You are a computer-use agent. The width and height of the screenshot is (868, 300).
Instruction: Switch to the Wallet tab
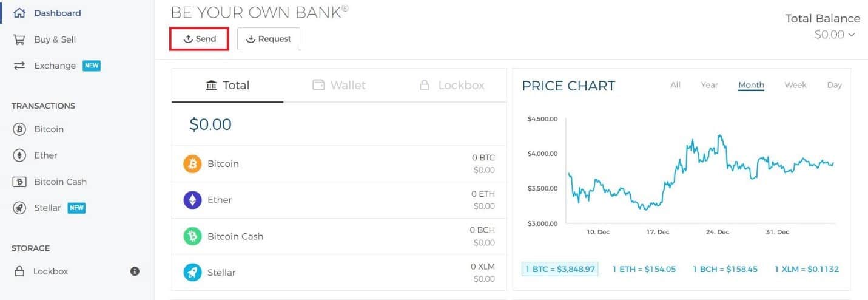coord(339,85)
